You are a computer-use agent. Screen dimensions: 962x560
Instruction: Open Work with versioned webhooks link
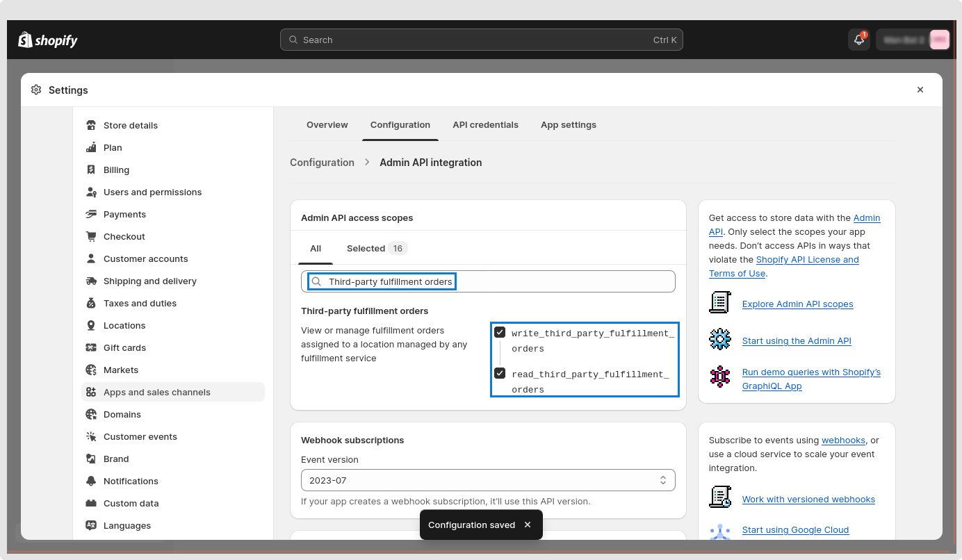[x=808, y=500]
